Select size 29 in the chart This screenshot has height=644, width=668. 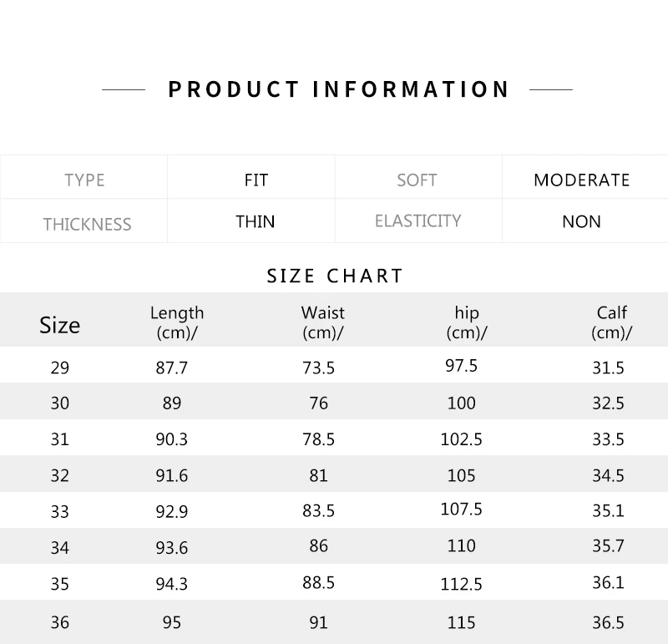click(x=60, y=368)
